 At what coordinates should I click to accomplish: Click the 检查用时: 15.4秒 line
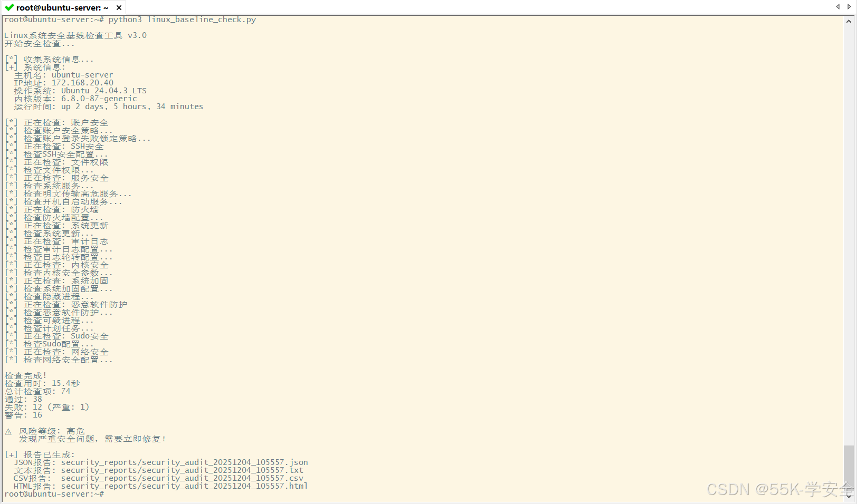[x=42, y=383]
